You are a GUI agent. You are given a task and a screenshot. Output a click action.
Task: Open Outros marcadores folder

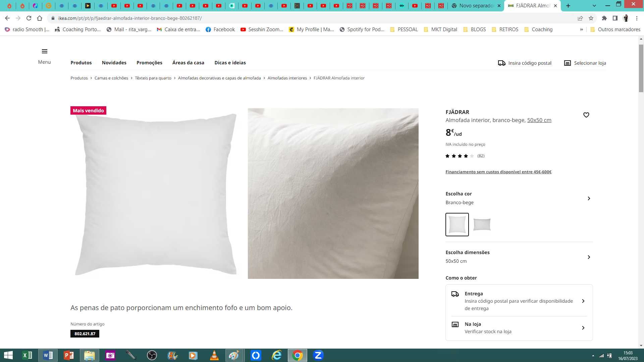pos(615,29)
